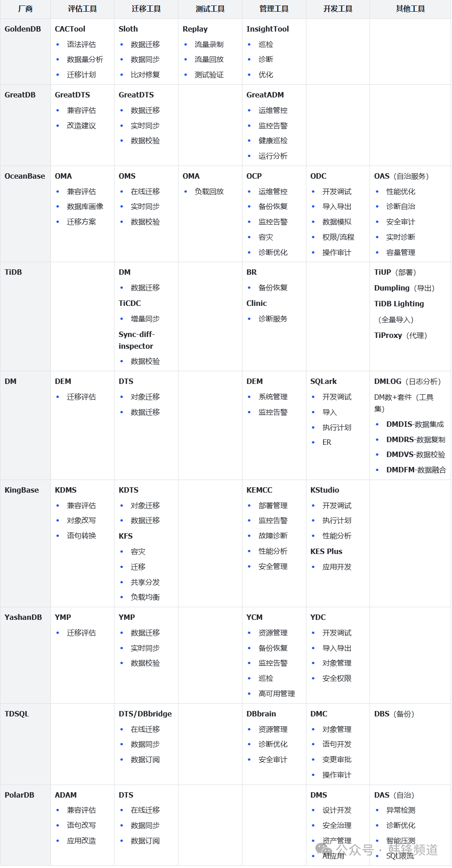Select the YashanDB vendor cell

click(25, 655)
